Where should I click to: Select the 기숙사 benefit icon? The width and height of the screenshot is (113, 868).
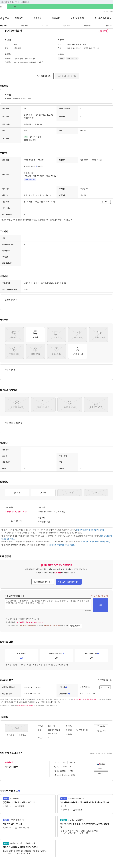tap(35, 335)
